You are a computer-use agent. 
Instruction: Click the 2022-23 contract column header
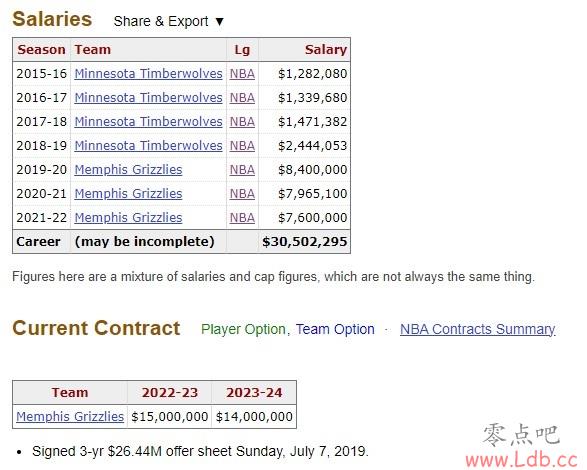[170, 392]
